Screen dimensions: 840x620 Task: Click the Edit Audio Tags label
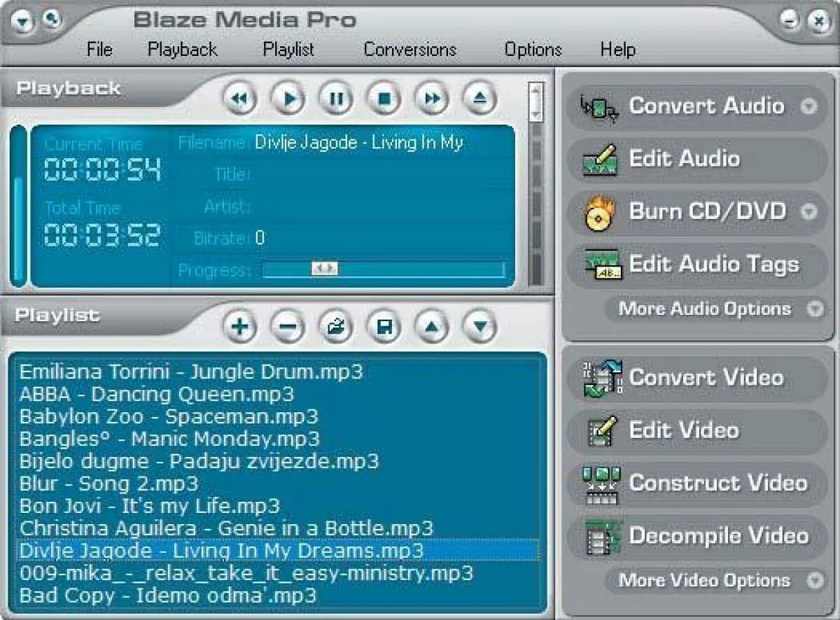[714, 265]
